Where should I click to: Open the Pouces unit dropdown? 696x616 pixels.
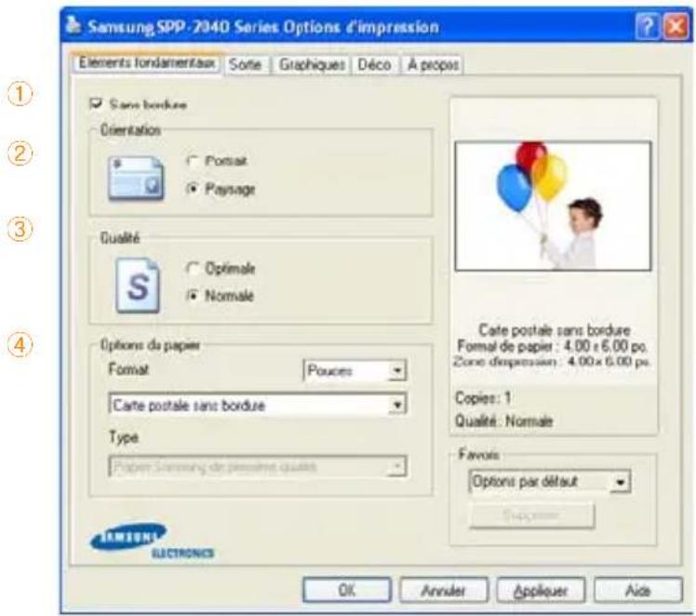[355, 370]
